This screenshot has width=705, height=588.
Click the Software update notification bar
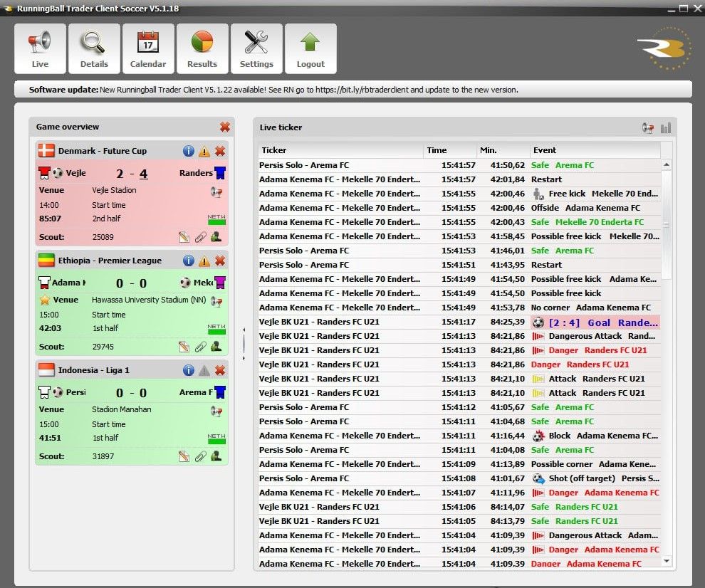353,90
